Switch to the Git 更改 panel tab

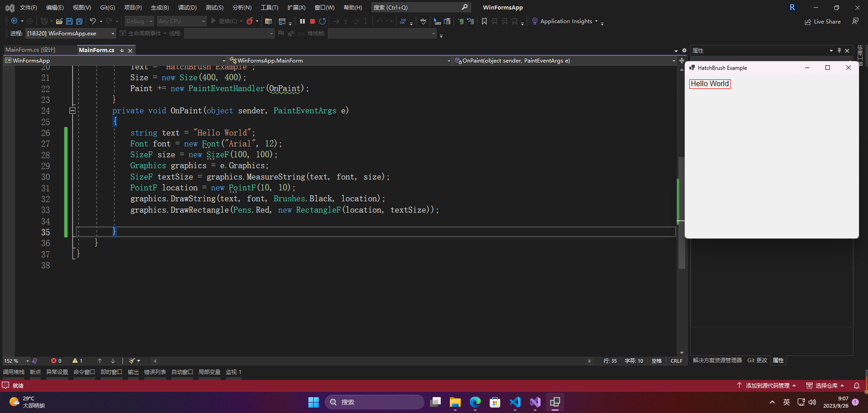tap(757, 360)
